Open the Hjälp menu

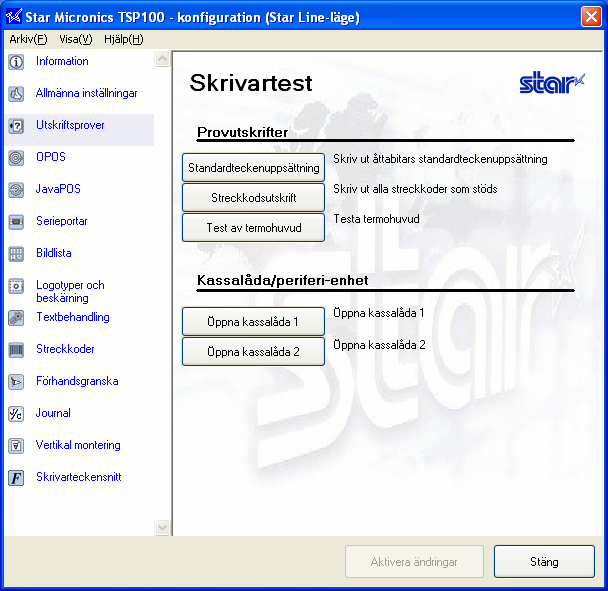click(x=124, y=39)
